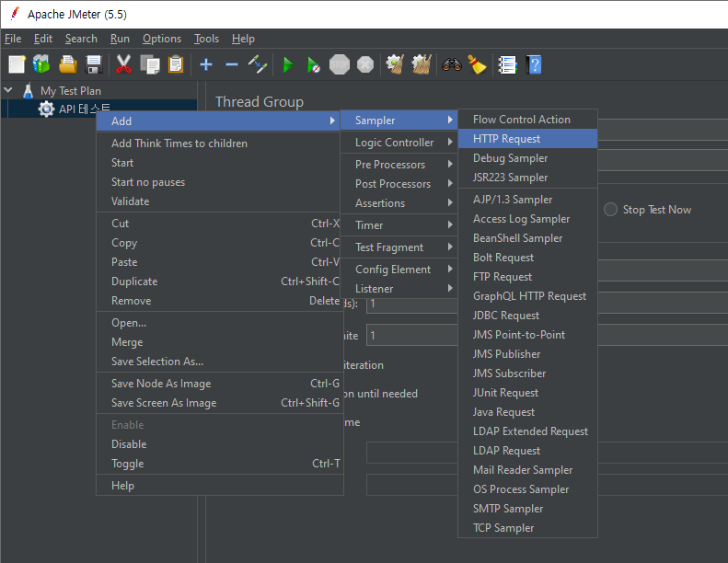Expand the Sampler submenu

click(399, 121)
